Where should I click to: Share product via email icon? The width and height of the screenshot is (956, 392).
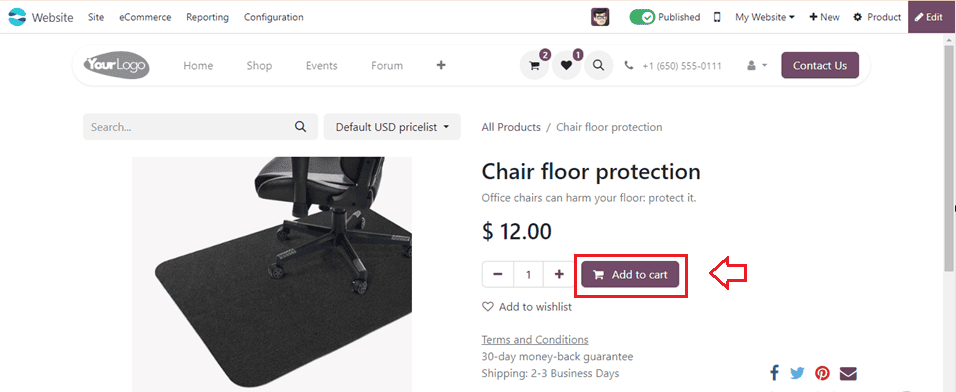click(x=848, y=373)
